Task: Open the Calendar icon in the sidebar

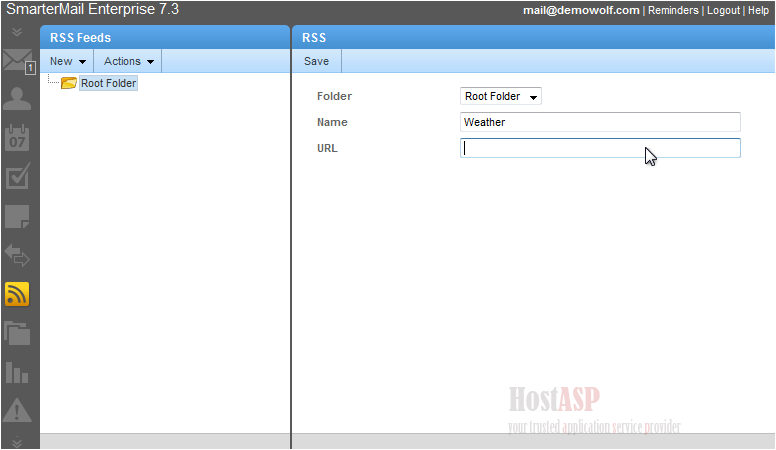Action: coord(17,138)
